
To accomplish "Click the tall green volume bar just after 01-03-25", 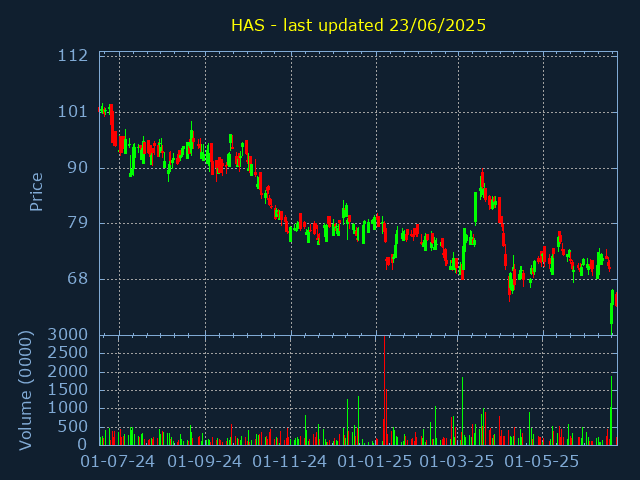I will [x=462, y=411].
